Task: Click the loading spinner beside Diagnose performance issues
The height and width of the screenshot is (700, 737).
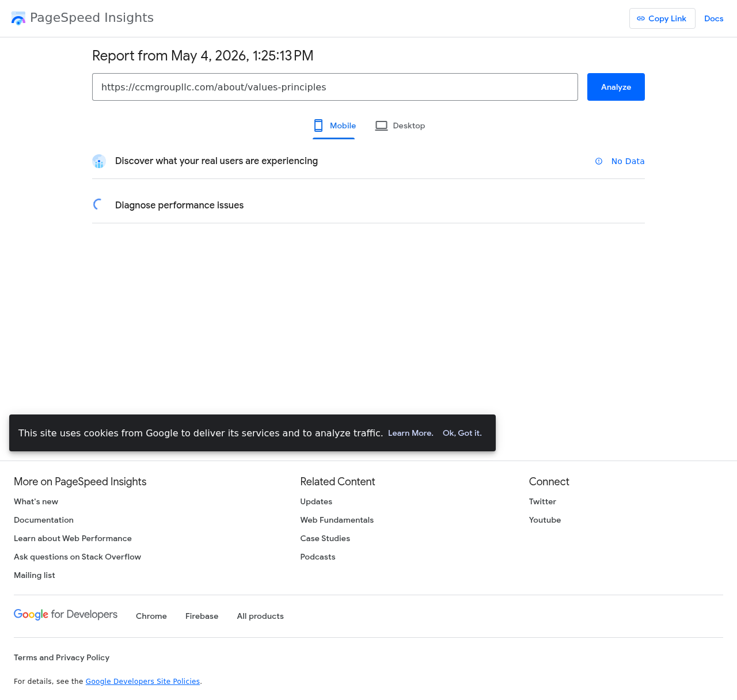Action: point(99,204)
